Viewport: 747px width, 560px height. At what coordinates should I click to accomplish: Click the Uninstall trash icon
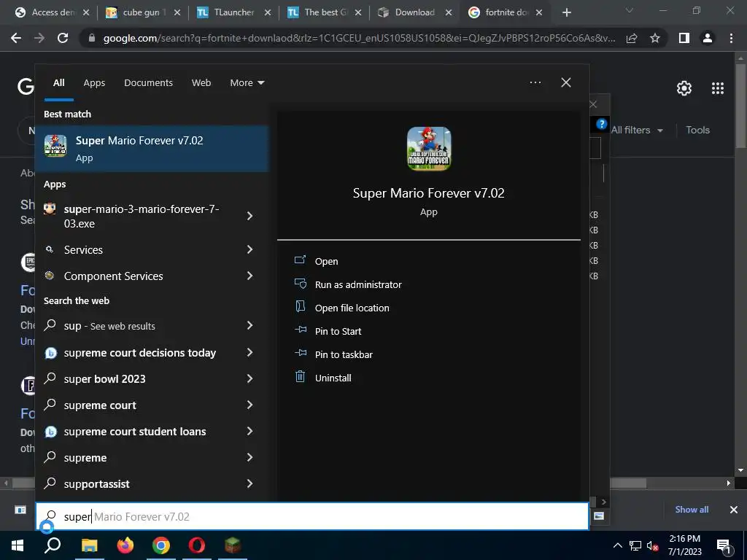(300, 377)
